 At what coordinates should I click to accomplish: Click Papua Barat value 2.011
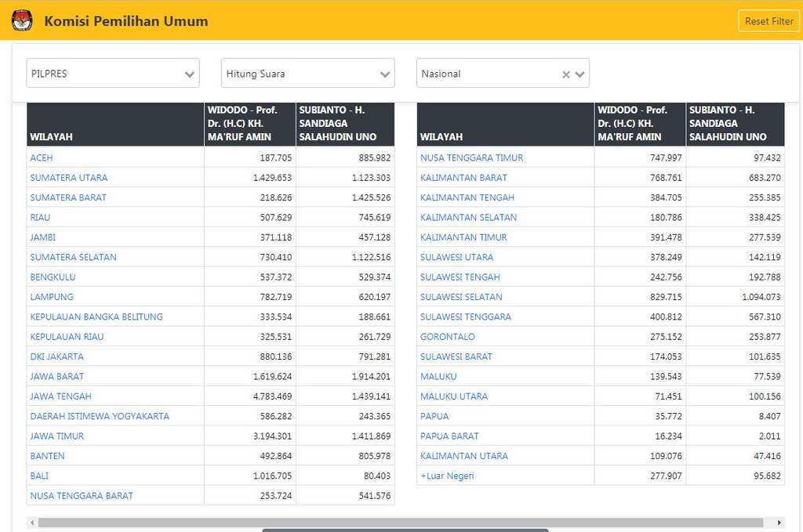[x=770, y=436]
